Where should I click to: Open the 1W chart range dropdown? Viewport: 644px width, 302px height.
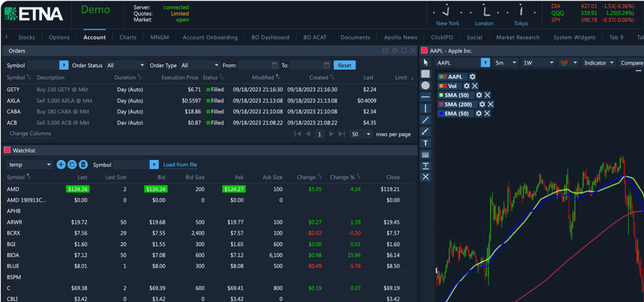click(x=539, y=63)
